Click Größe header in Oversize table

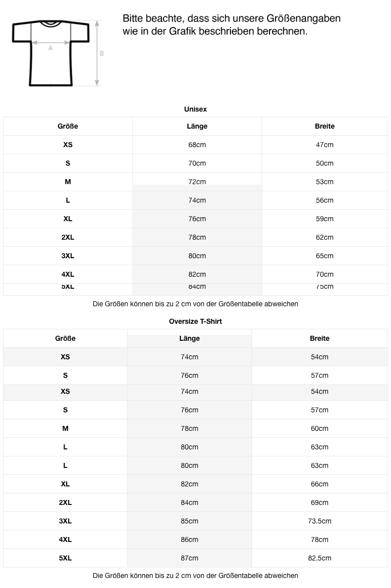[x=65, y=338]
